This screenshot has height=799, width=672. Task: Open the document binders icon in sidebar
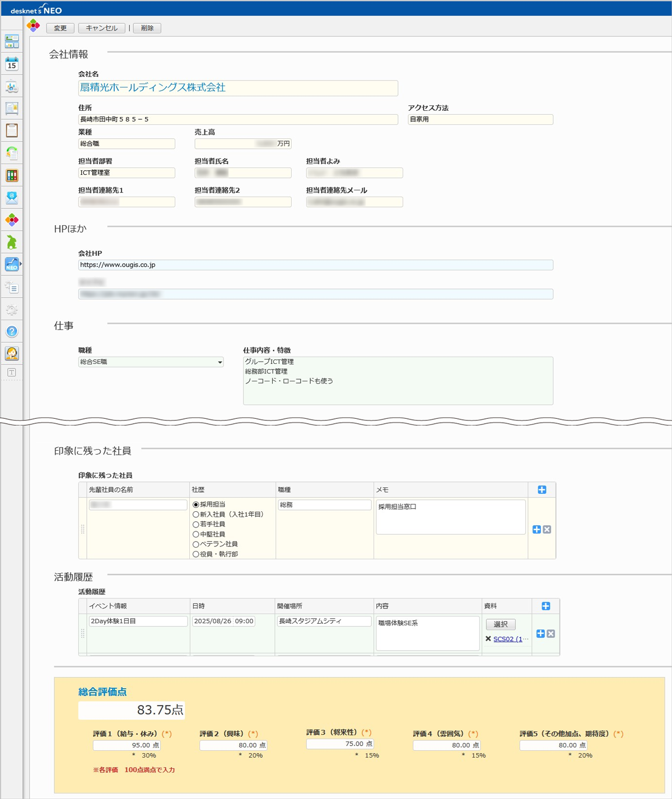click(x=12, y=175)
